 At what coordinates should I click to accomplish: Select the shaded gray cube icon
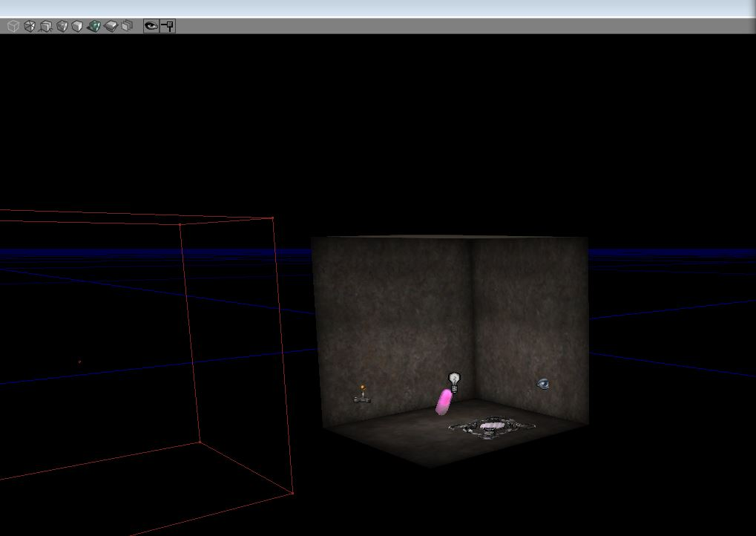coord(62,24)
